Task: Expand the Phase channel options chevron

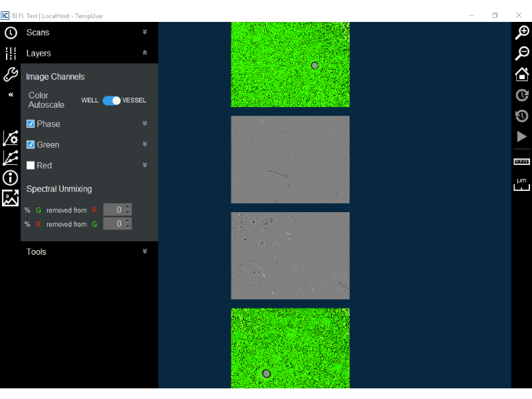Action: point(145,124)
